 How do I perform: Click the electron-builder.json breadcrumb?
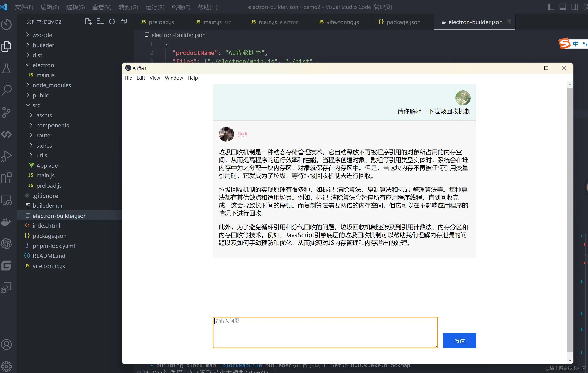click(175, 35)
